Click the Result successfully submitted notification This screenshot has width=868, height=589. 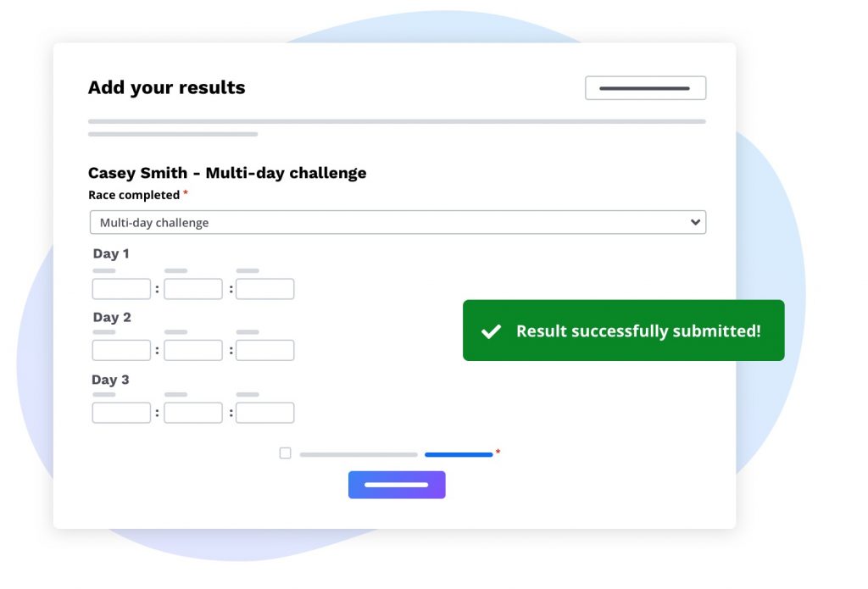click(x=637, y=331)
